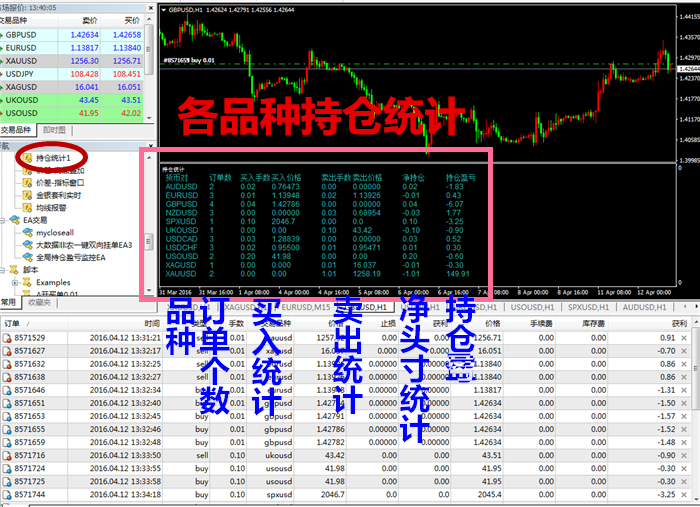Viewport: 700px width, 507px height.
Task: Click the order list vertical scrollbar thumb
Action: (696, 369)
